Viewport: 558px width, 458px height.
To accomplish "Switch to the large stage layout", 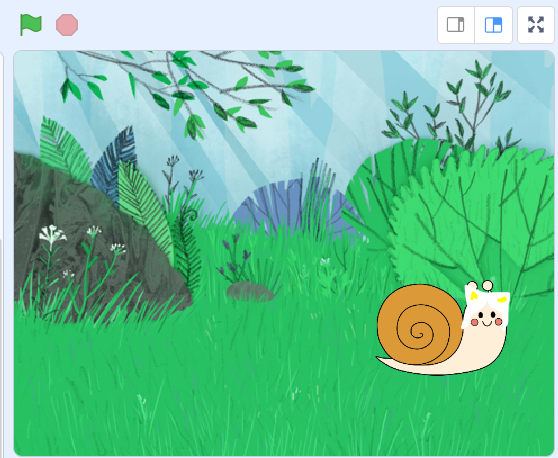I will (494, 25).
